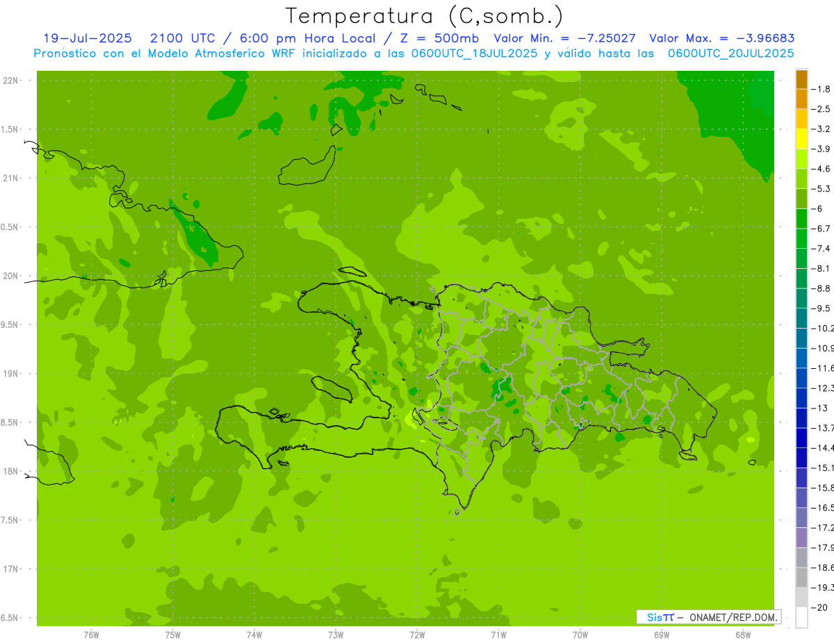Click the 'Valor Max. = -3.96683' readout
834x644 pixels.
coord(722,38)
